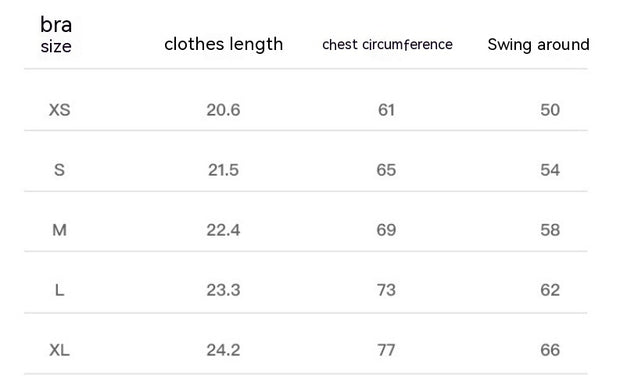Click swing around value 58

click(550, 230)
